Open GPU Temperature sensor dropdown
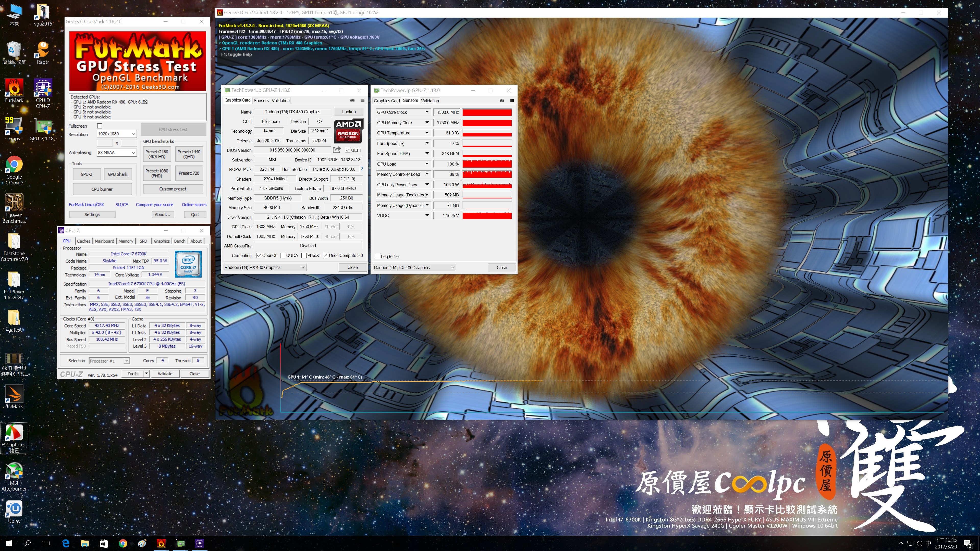980x551 pixels. (427, 133)
